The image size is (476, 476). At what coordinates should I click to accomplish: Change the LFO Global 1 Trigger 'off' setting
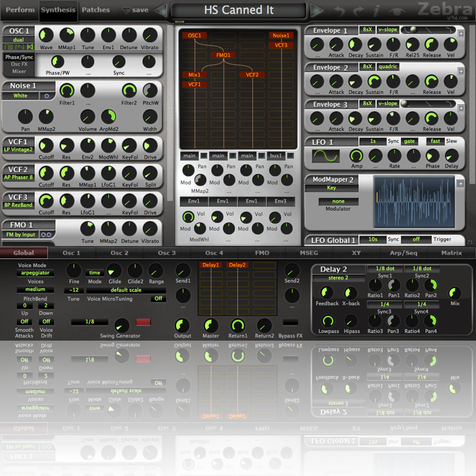(x=416, y=239)
